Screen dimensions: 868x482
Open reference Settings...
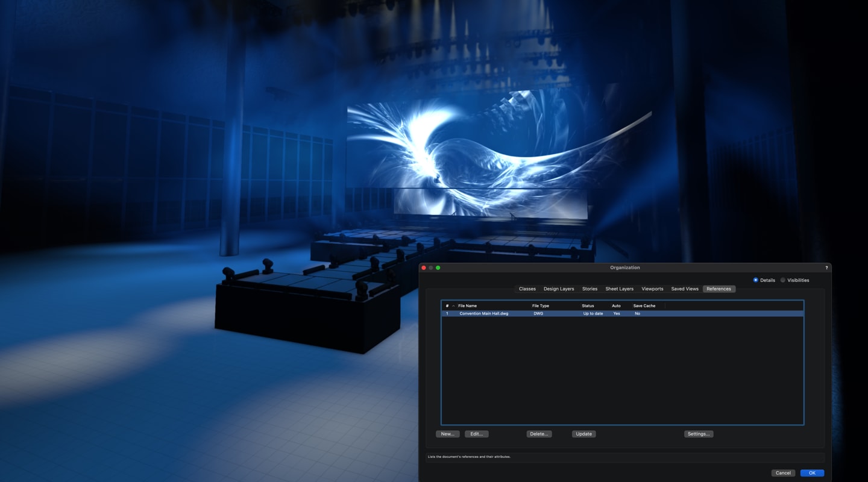pos(699,434)
